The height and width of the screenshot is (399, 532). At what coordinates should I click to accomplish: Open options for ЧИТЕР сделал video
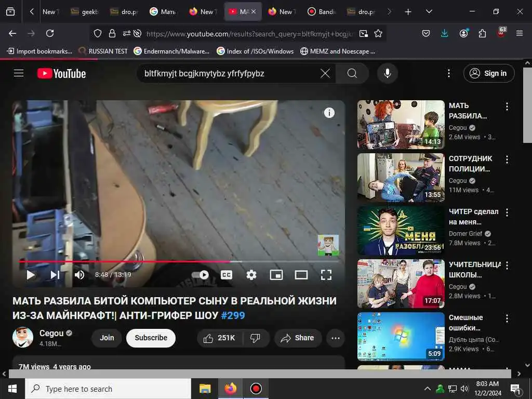coord(507,212)
